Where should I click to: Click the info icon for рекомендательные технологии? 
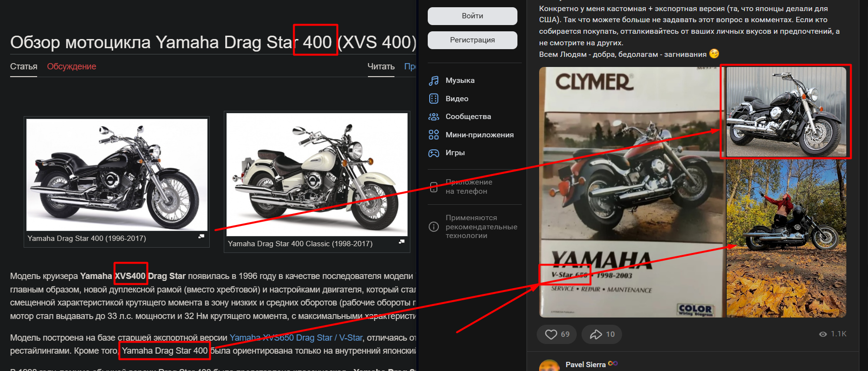tap(434, 227)
